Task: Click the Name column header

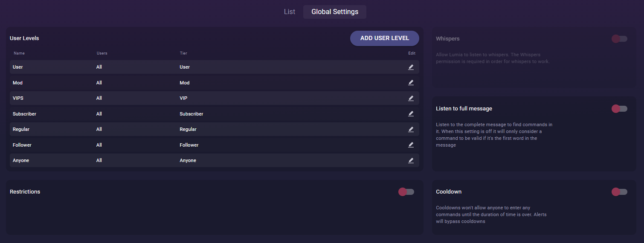Action: pos(19,53)
